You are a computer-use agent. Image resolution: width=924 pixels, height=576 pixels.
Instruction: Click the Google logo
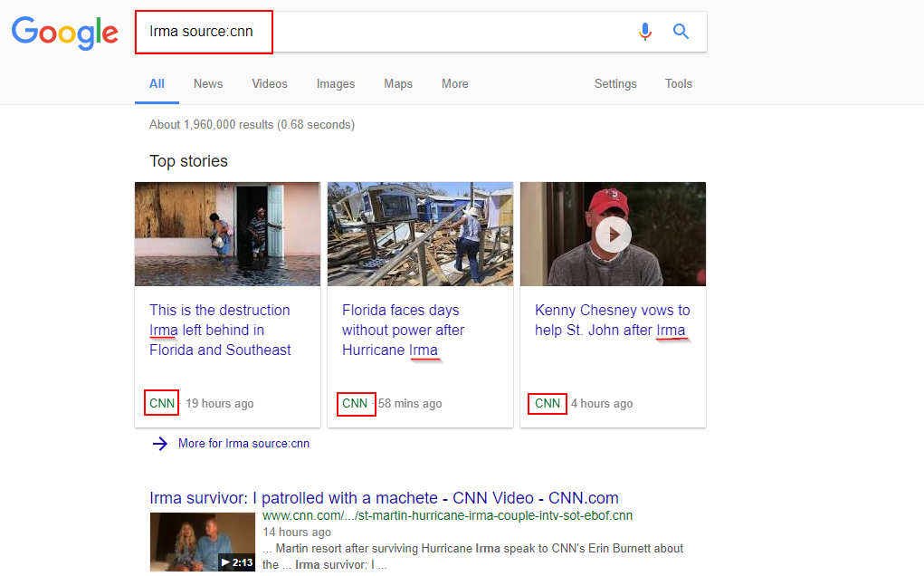pos(65,33)
